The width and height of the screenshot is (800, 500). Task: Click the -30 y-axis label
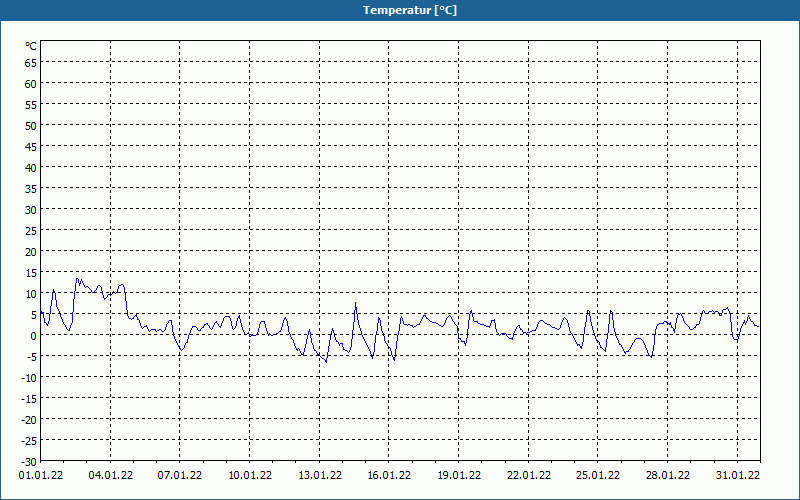click(29, 462)
